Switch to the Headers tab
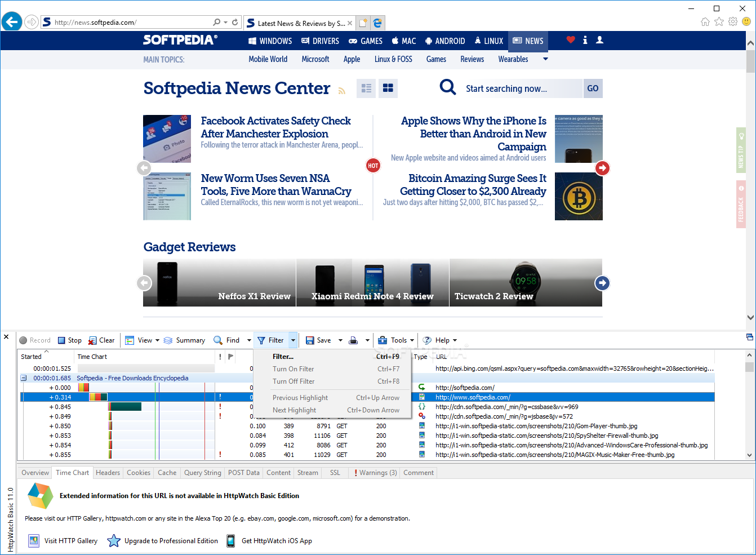The height and width of the screenshot is (555, 756). [108, 473]
